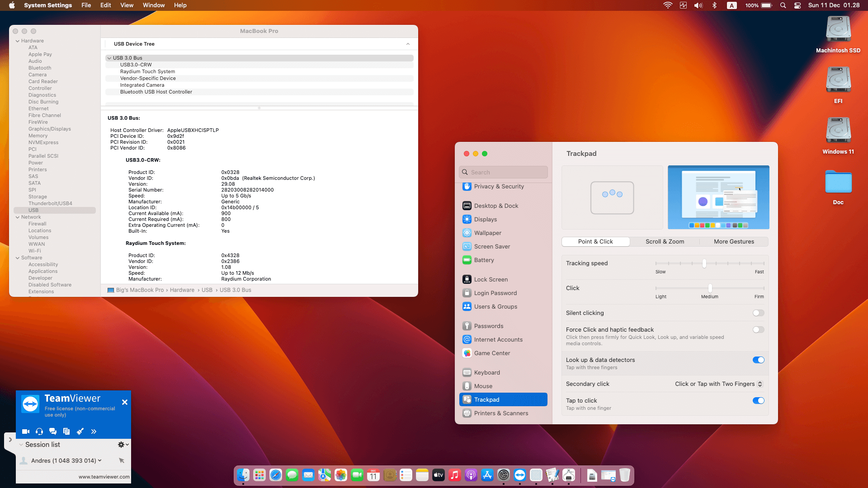Open Reminders from the Dock

(x=406, y=475)
